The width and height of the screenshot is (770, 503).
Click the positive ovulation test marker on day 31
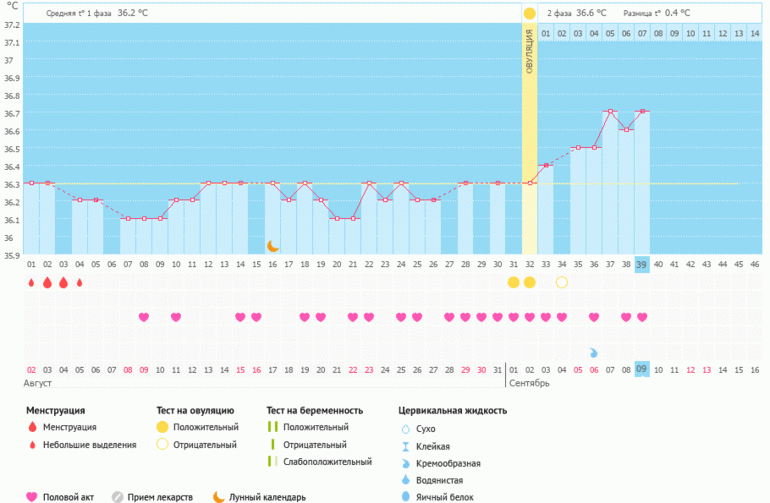(513, 283)
